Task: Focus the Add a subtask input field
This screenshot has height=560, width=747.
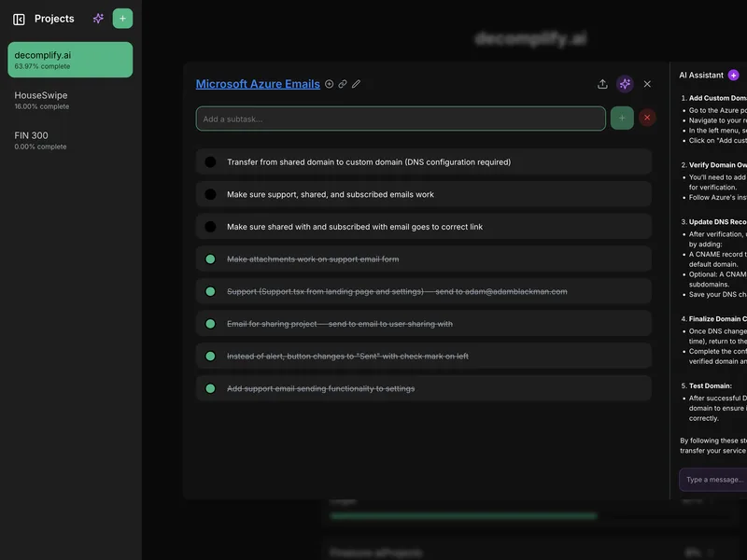Action: [x=401, y=119]
